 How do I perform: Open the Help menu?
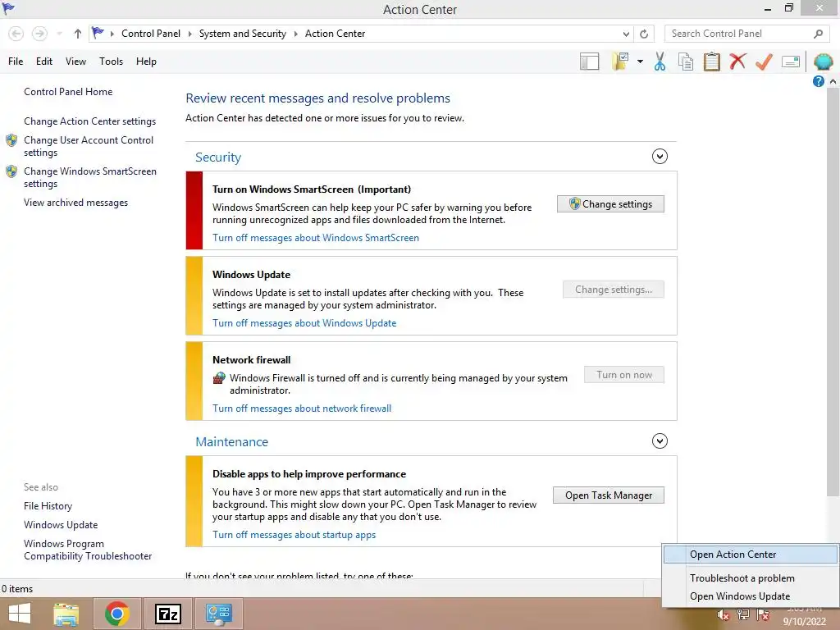[146, 62]
